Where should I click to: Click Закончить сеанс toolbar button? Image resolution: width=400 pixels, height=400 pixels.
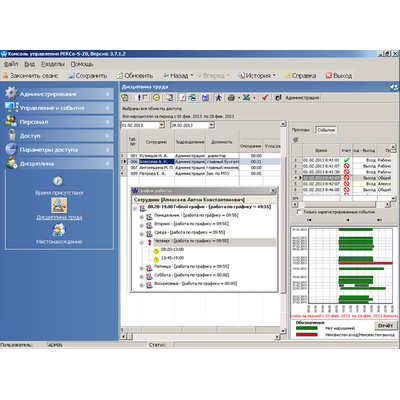(31, 76)
